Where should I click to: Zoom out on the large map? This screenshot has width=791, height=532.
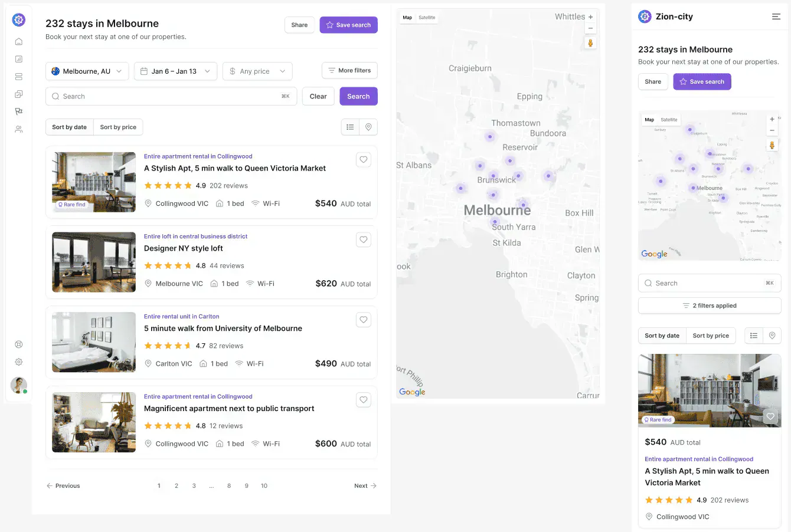pos(590,28)
